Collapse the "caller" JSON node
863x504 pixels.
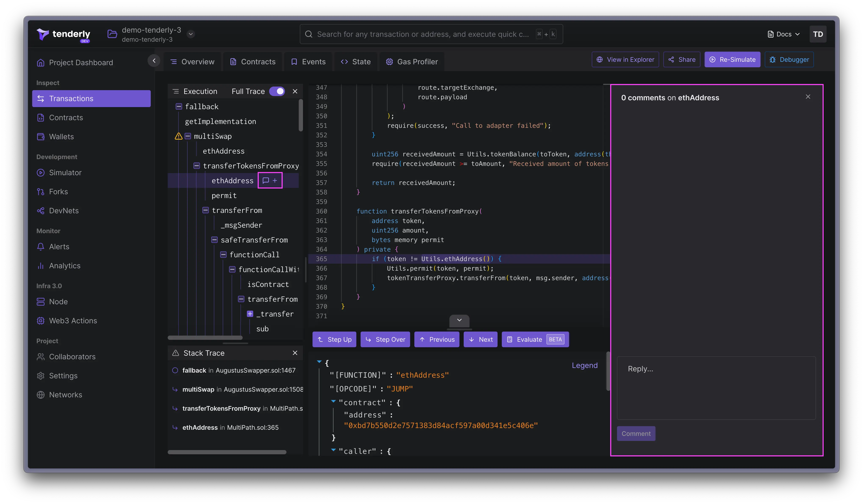pyautogui.click(x=333, y=450)
